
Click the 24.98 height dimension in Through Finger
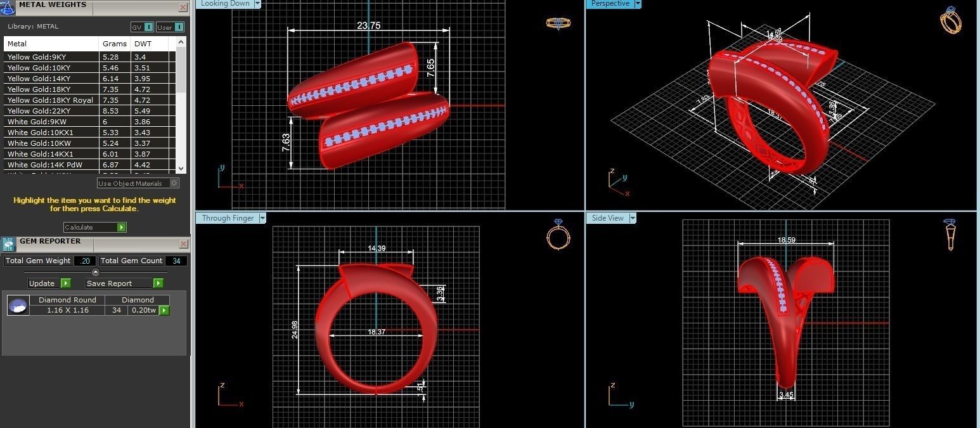[x=295, y=330]
